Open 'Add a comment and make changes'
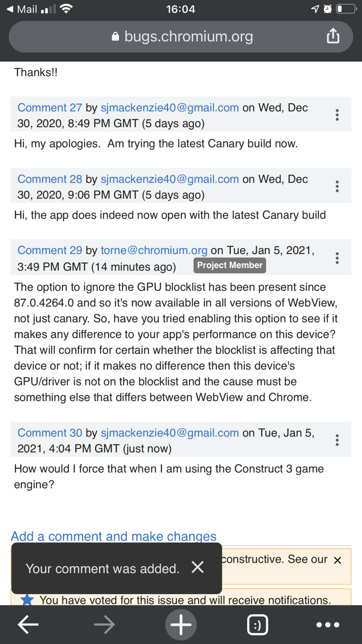Screen dimensions: 362x644 [x=114, y=536]
